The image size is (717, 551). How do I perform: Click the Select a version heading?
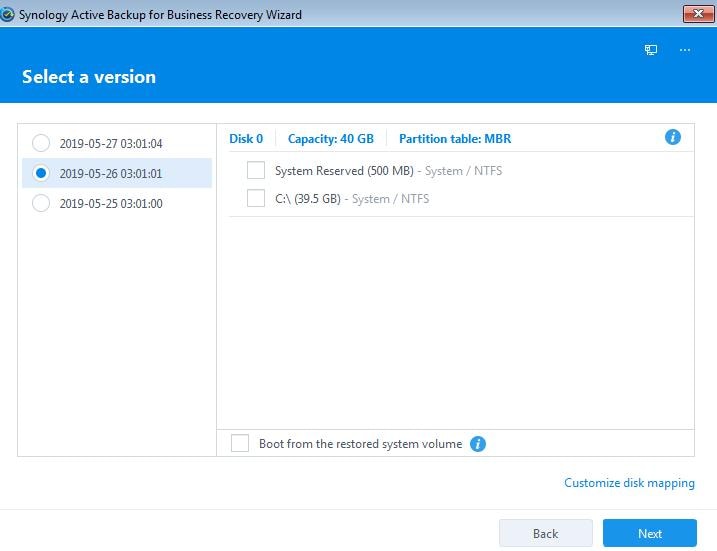[x=89, y=77]
